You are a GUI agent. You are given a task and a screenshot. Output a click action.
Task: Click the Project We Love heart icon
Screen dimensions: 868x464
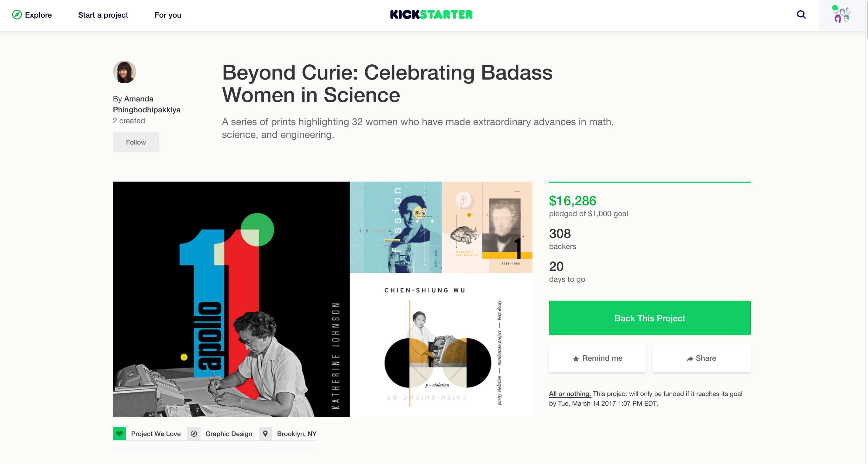point(119,433)
